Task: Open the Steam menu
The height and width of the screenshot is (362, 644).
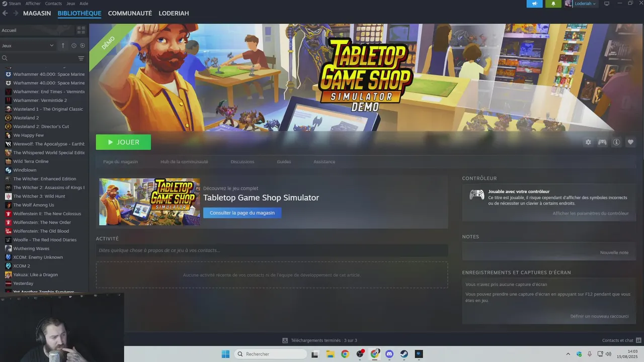Action: [12, 4]
